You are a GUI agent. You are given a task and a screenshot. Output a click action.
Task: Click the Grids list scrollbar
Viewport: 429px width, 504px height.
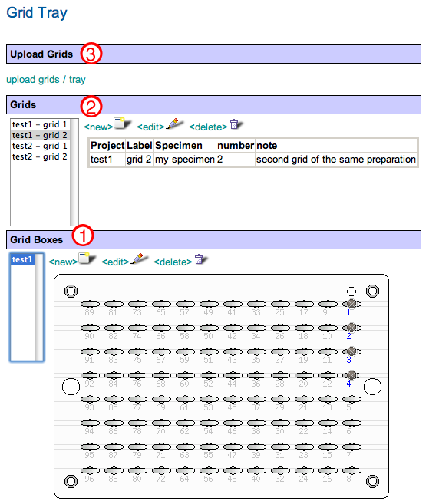(74, 172)
